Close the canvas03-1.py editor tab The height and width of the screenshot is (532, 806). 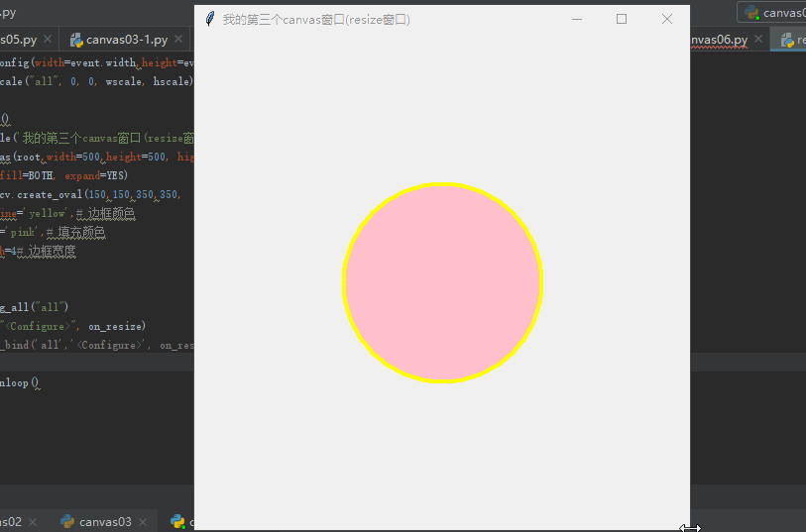click(178, 39)
